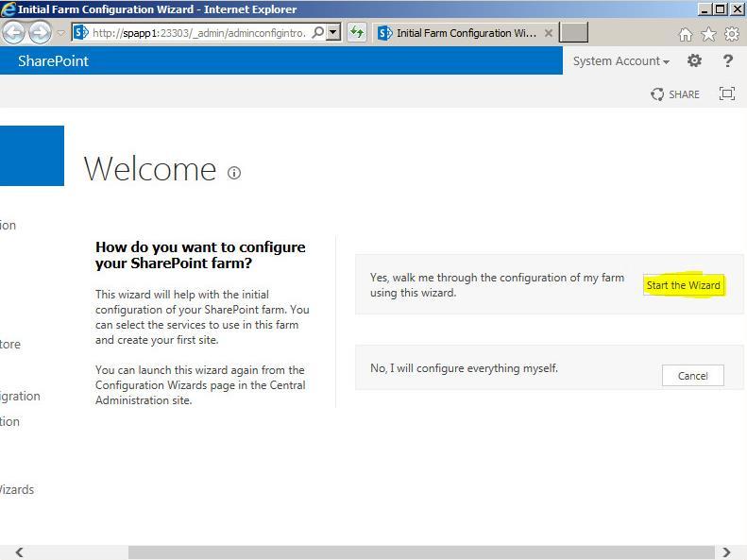
Task: Go to the browser Home page icon
Action: pyautogui.click(x=685, y=34)
